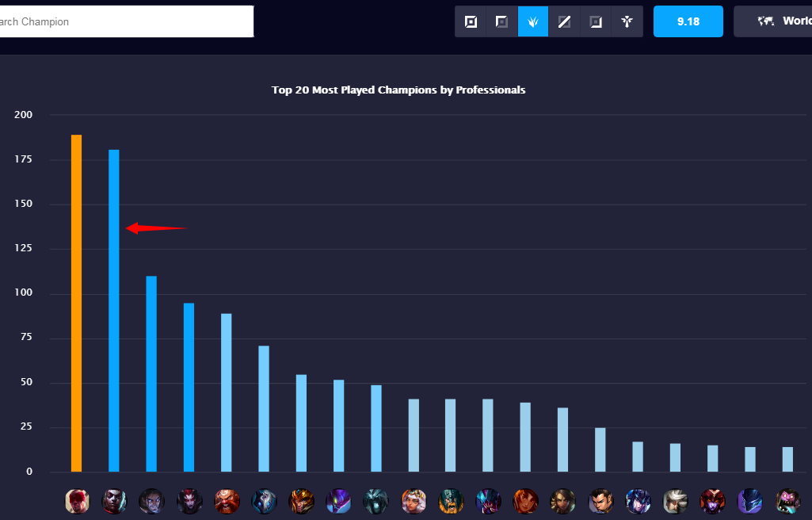Choose the Gragas champion portrait
Screen dimensions: 812x520
[227, 501]
